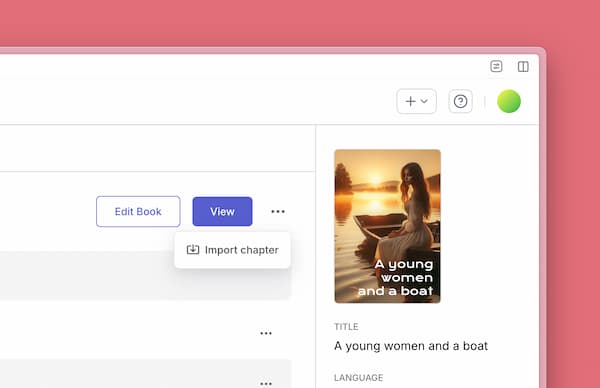Select Import chapter from the popup menu
Viewport: 600px width, 388px height.
point(232,250)
